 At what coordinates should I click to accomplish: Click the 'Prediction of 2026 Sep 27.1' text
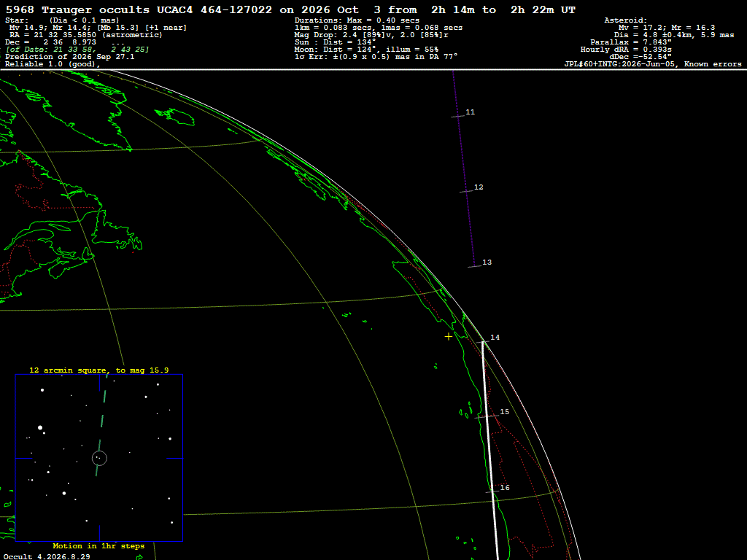pyautogui.click(x=69, y=57)
